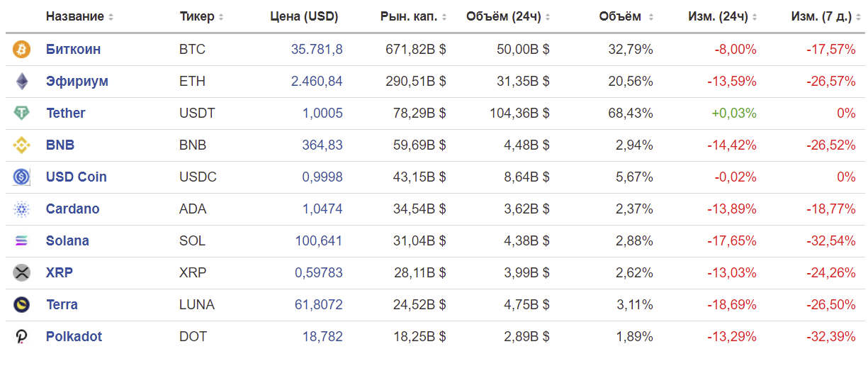Viewport: 868px width, 366px height.
Task: Open the Биткоин link
Action: [73, 50]
